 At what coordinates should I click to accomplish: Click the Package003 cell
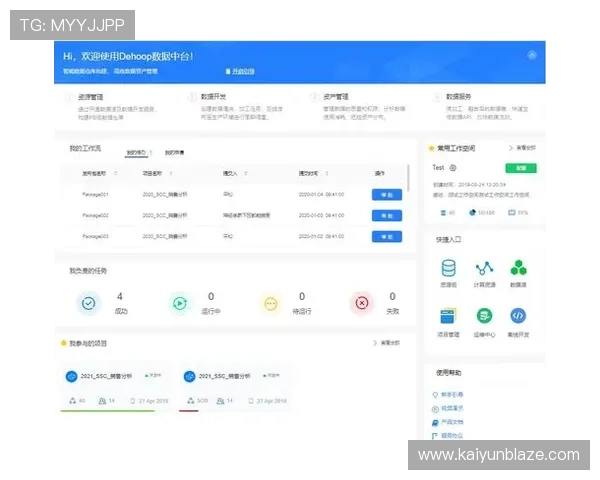coord(95,236)
